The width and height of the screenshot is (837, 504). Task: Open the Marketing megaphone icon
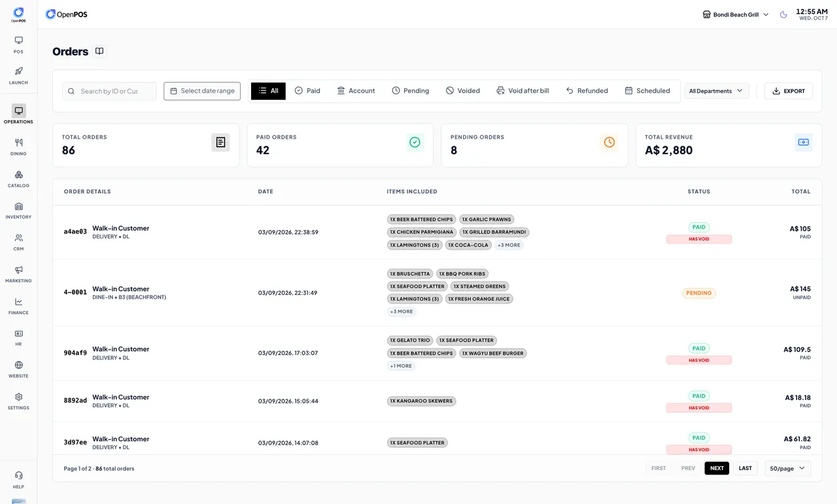point(18,269)
